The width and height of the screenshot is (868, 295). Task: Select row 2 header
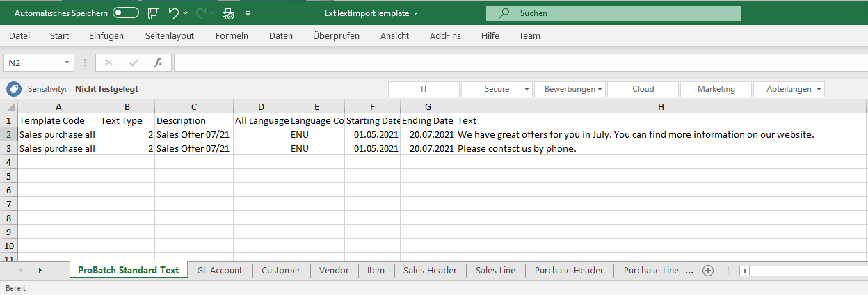pyautogui.click(x=9, y=134)
